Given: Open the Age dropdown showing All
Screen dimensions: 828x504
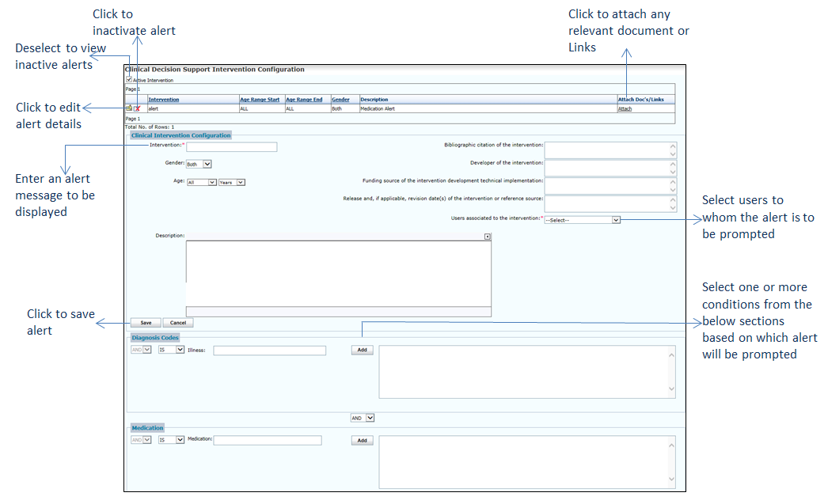Looking at the screenshot, I should tap(202, 182).
